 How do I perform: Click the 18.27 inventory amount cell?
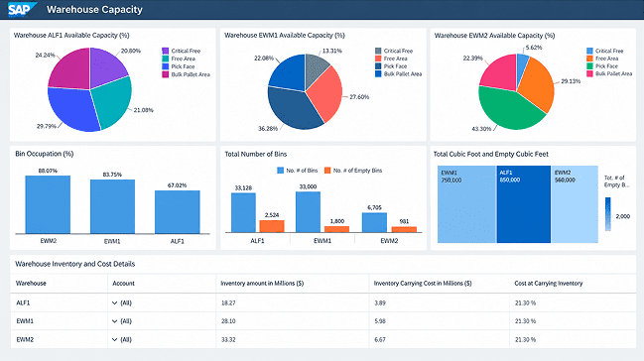click(292, 303)
